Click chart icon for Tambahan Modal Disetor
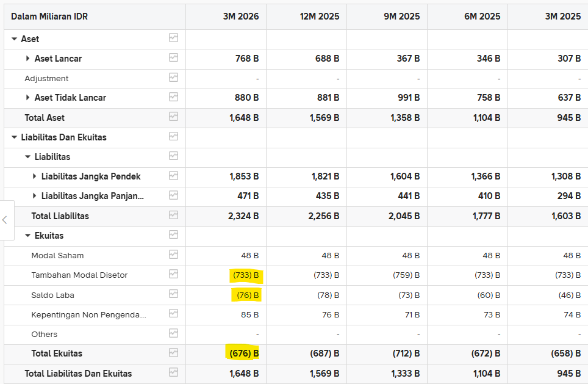 click(x=173, y=274)
